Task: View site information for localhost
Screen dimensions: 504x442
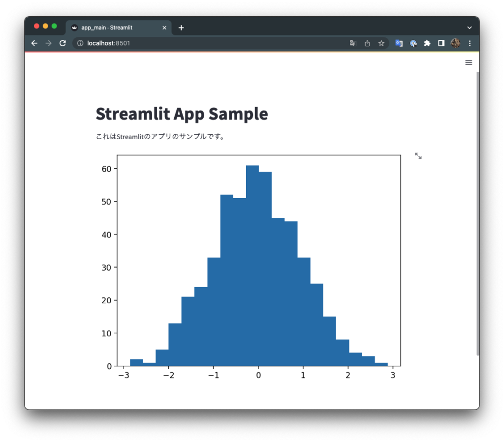Action: pos(79,43)
